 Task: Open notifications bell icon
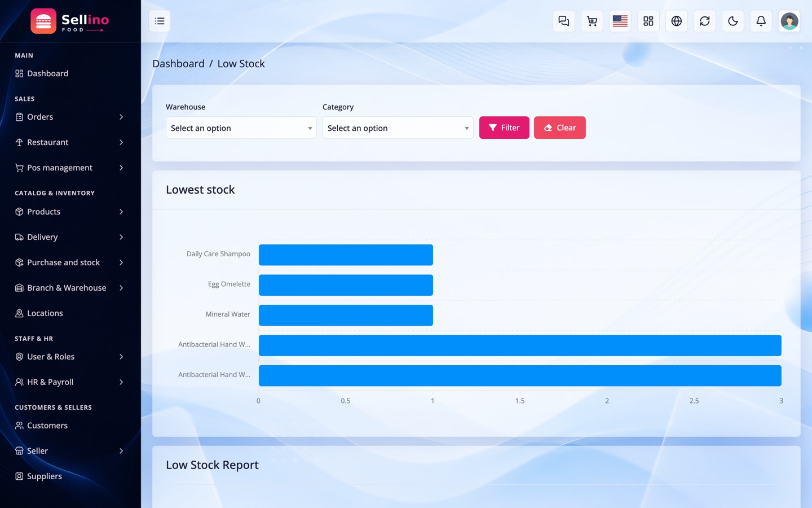761,21
